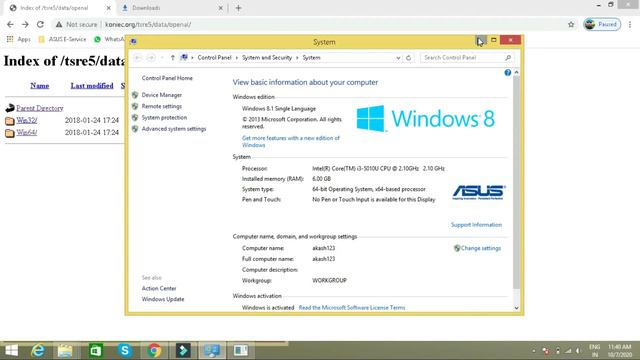Open Action Center under See also

tap(159, 288)
